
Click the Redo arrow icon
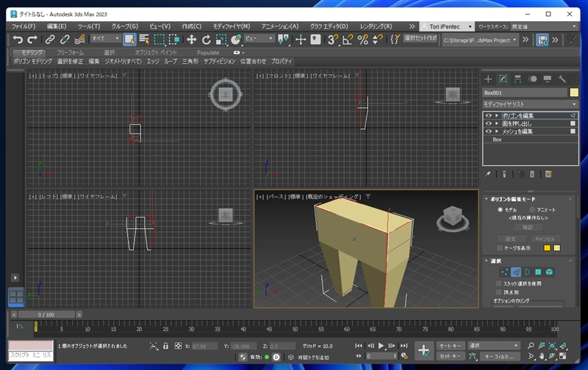pyautogui.click(x=32, y=39)
